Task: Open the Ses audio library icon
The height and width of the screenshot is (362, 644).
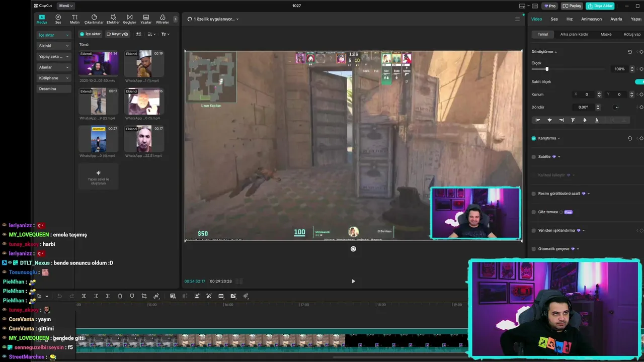Action: [58, 19]
